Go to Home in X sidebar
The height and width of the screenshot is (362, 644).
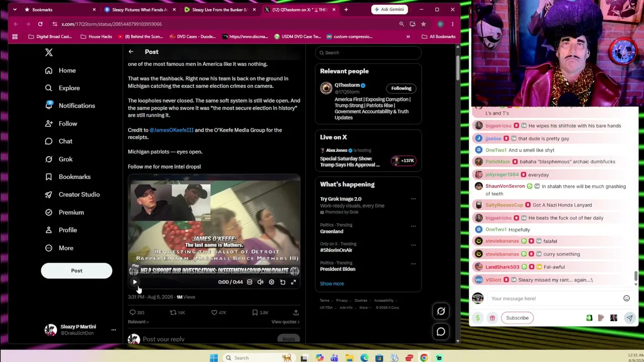(x=60, y=70)
